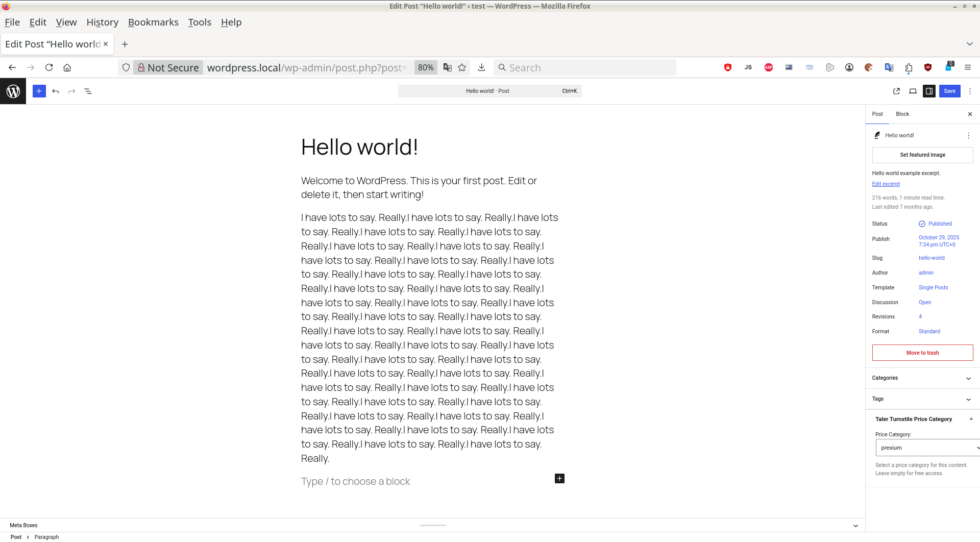Undo the last editor change
Screen dimensions: 980x542
(x=56, y=91)
